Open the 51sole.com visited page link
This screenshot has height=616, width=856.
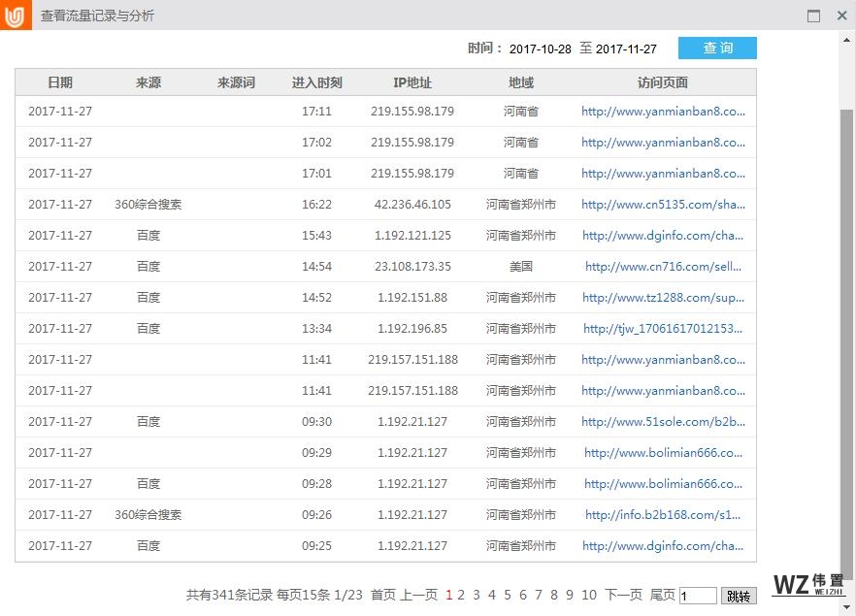point(663,422)
